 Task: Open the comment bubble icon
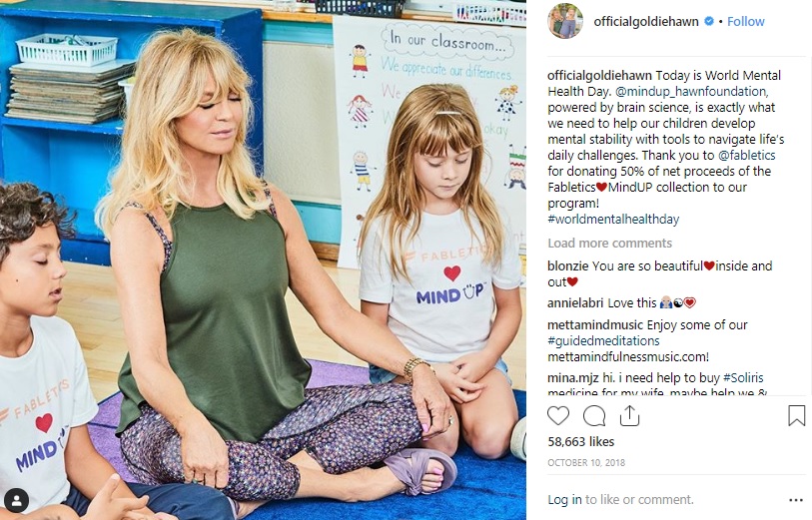click(x=594, y=416)
